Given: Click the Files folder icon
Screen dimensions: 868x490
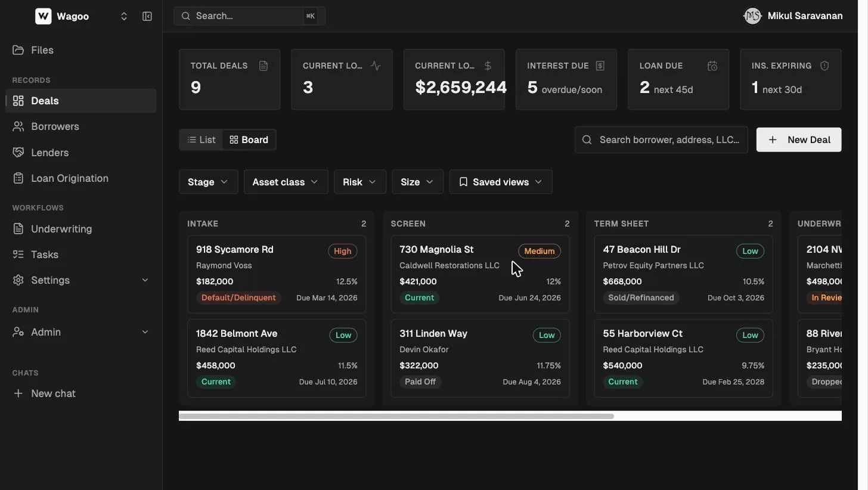Looking at the screenshot, I should click(18, 50).
